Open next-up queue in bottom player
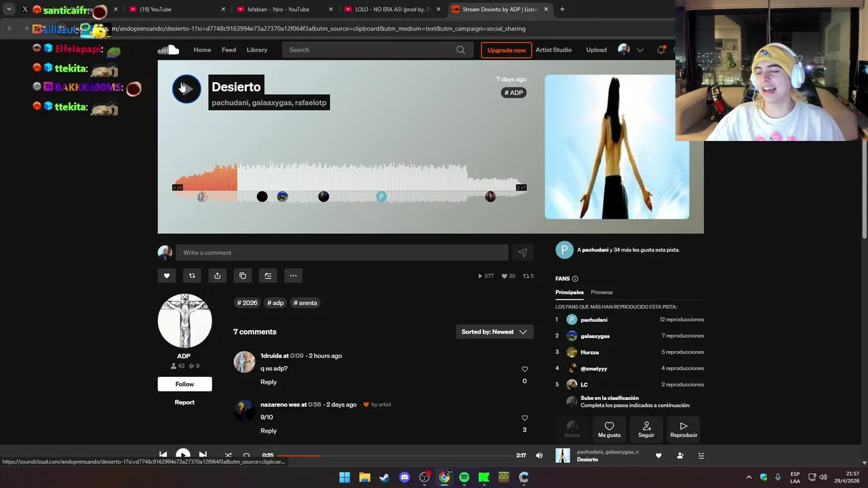Viewport: 868px width, 488px height. click(x=701, y=455)
